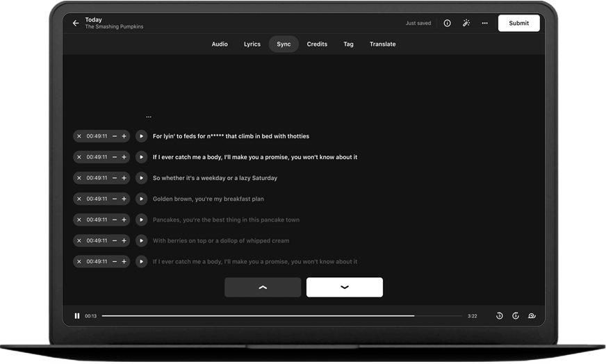Click plus on the "With berries on top" line
This screenshot has height=364, width=606.
click(x=124, y=240)
